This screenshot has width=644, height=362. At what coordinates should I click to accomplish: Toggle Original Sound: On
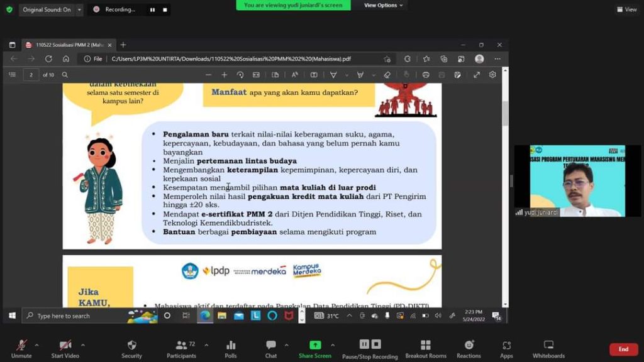[x=47, y=9]
